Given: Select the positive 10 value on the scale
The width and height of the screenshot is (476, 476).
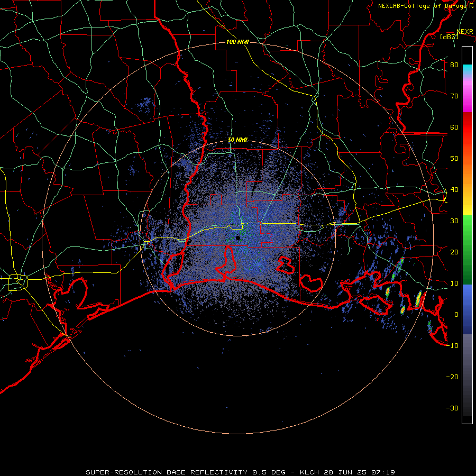Looking at the screenshot, I should click(454, 283).
